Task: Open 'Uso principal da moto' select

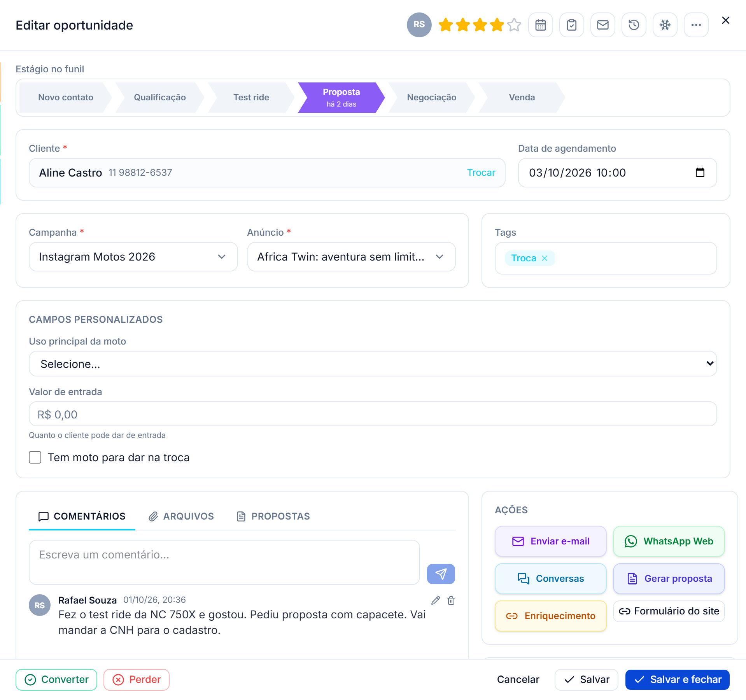Action: pos(373,364)
